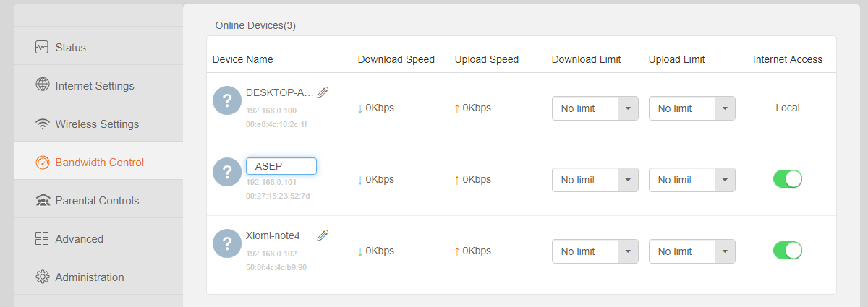Image resolution: width=868 pixels, height=307 pixels.
Task: Click the Wireless Settings Wi-Fi icon
Action: [42, 124]
